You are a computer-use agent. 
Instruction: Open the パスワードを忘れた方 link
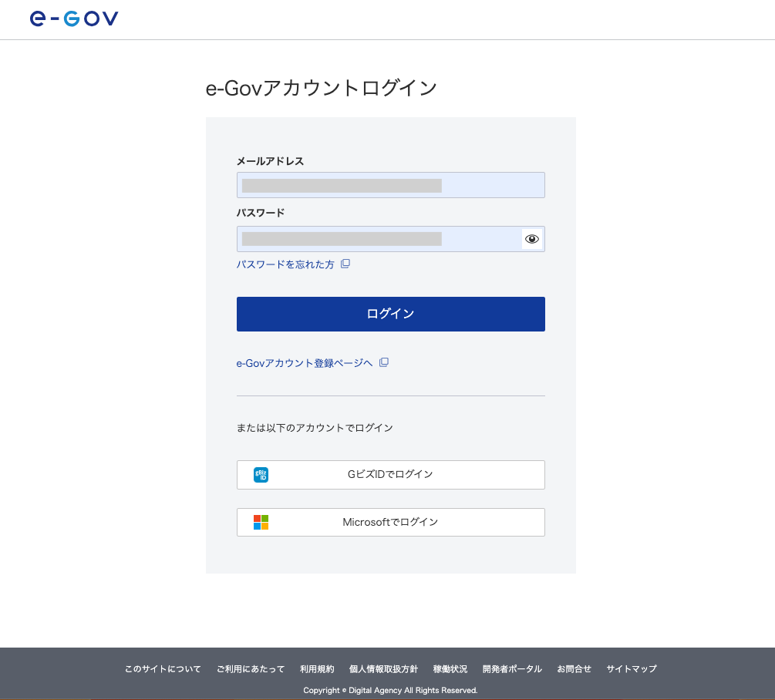point(285,264)
